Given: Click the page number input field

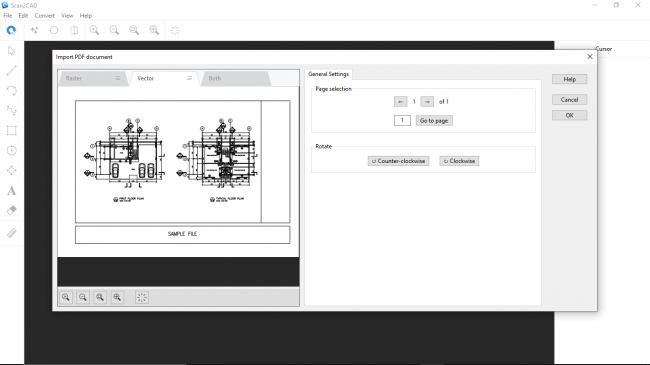Looking at the screenshot, I should [x=402, y=120].
